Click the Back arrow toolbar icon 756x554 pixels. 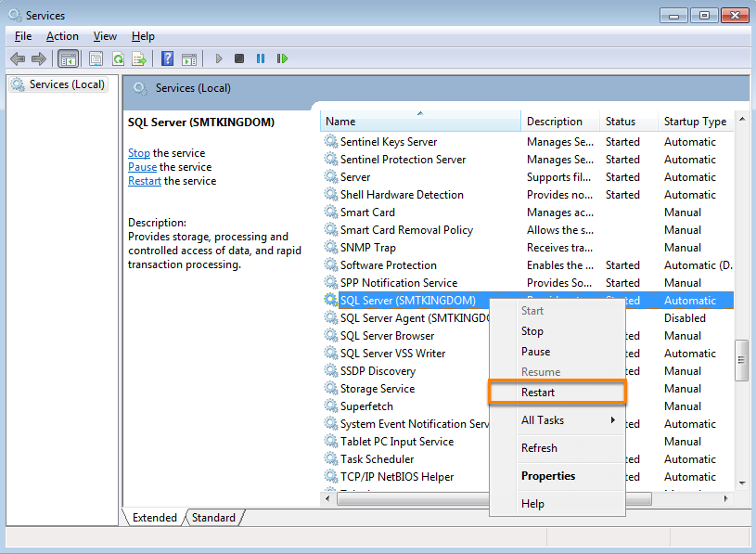point(18,58)
